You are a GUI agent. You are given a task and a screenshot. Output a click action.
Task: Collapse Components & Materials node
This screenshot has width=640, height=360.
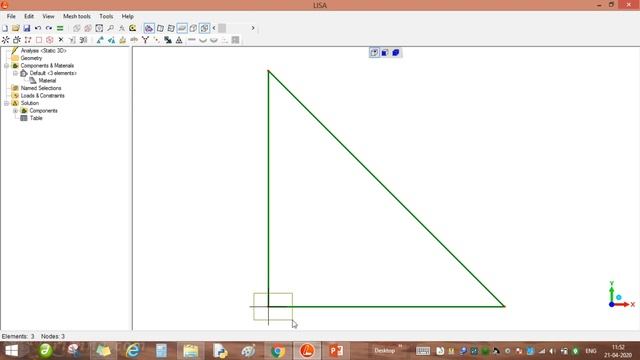[x=7, y=66]
